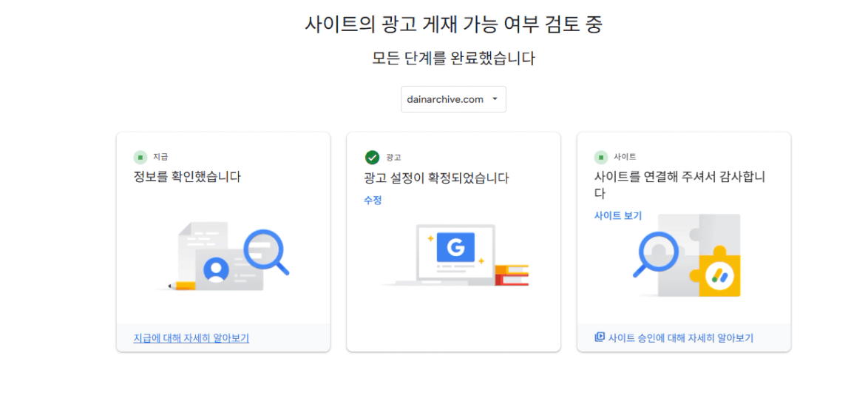Click the 광고 label in middle card

click(393, 158)
